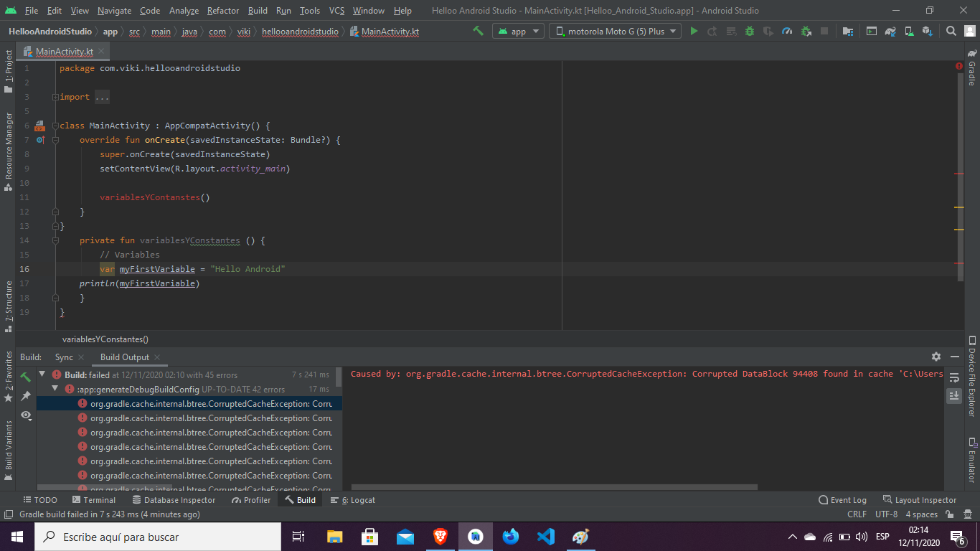Click the Debug app bug icon
Screen dimensions: 980x551
[x=750, y=31]
